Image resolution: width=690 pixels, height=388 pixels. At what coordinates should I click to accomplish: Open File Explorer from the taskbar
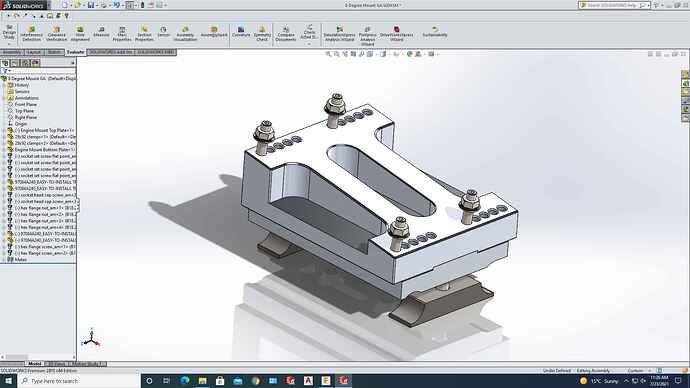[202, 381]
